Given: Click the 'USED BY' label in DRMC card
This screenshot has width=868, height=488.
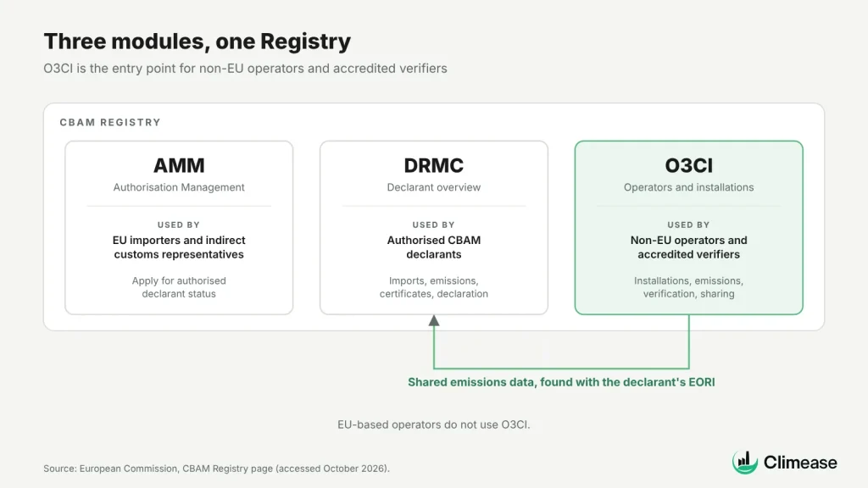Looking at the screenshot, I should (x=433, y=225).
